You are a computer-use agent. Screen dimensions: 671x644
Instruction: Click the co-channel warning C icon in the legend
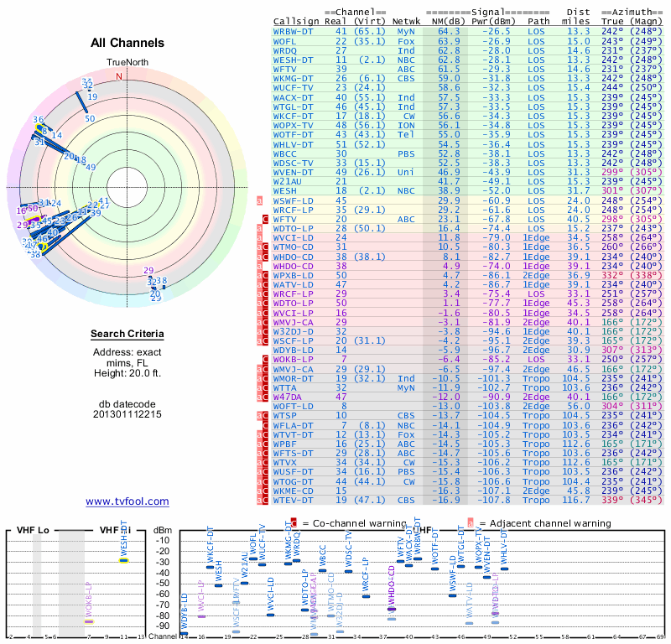point(294,522)
